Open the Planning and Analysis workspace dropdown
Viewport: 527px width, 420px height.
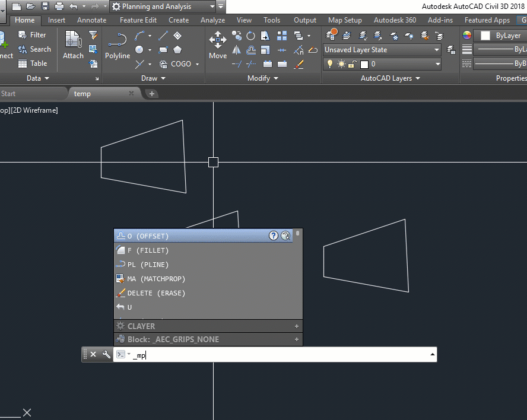(x=212, y=7)
